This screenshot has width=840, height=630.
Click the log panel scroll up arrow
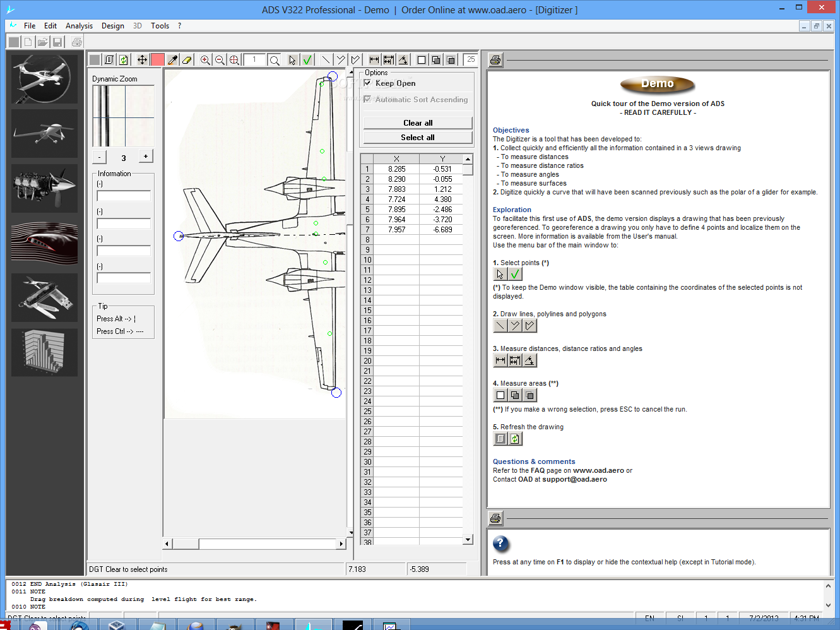click(x=828, y=586)
